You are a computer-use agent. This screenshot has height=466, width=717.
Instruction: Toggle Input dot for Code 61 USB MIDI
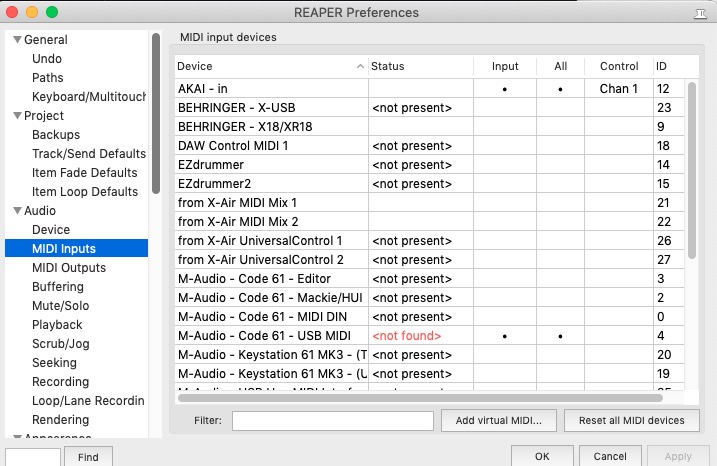coord(505,336)
